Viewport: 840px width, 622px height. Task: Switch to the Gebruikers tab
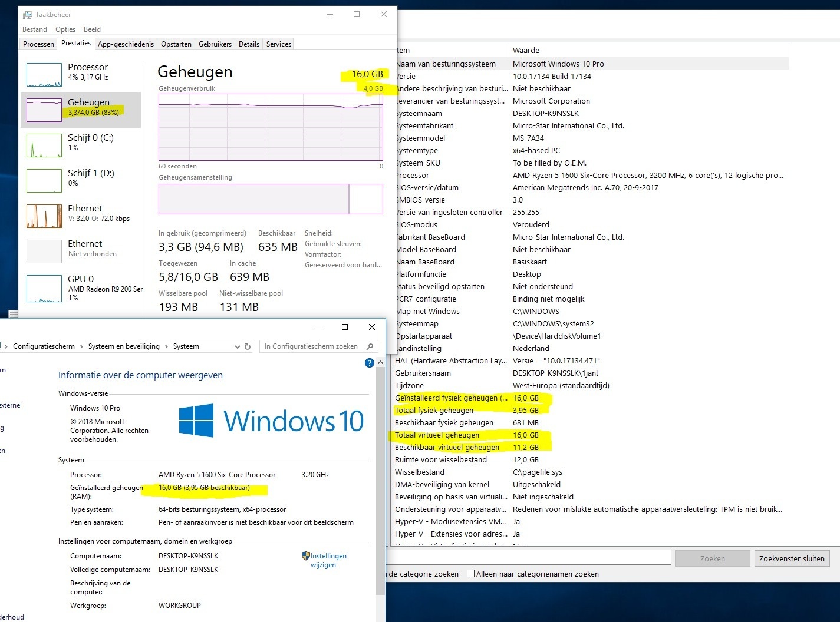[x=215, y=44]
